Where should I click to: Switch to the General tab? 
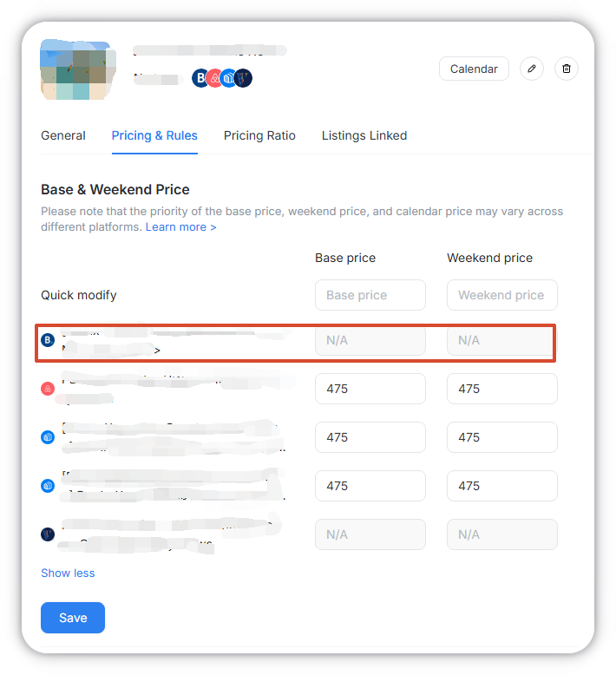[x=63, y=135]
